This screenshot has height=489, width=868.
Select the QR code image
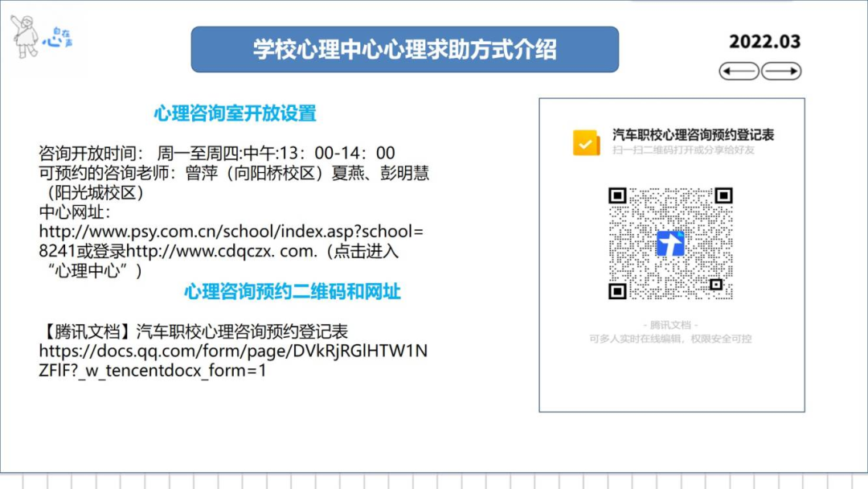tap(670, 244)
